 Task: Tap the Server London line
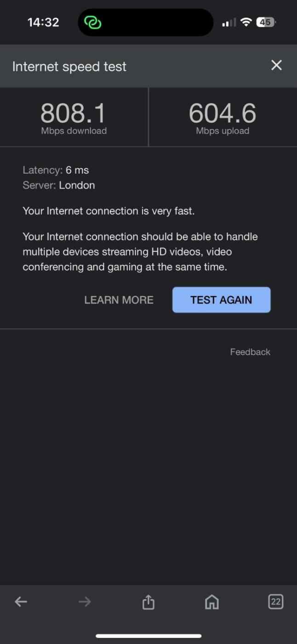click(59, 185)
